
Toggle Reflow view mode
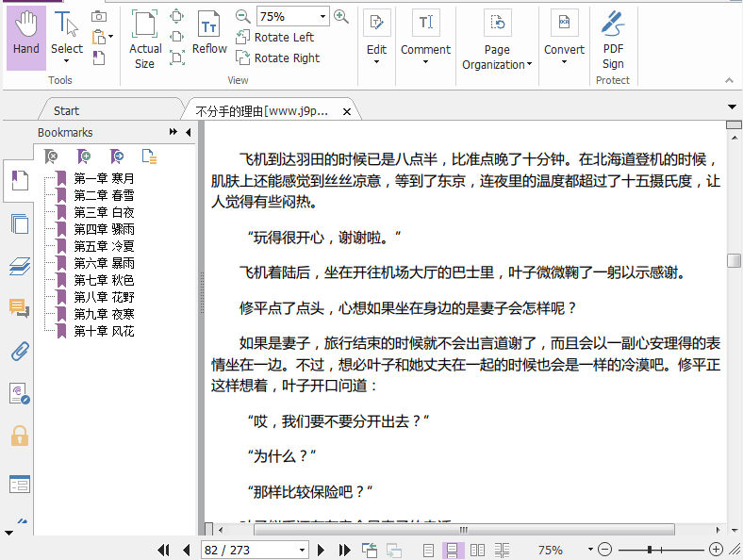pyautogui.click(x=209, y=32)
